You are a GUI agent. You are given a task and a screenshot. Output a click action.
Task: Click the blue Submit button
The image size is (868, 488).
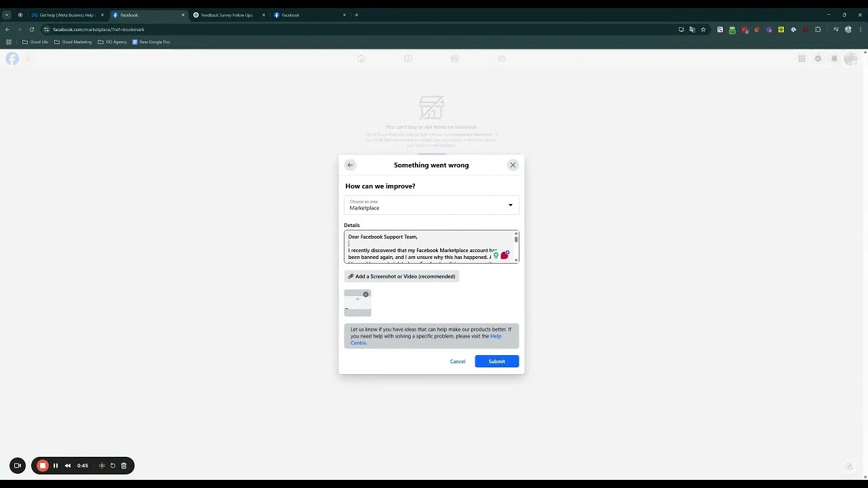(x=496, y=361)
